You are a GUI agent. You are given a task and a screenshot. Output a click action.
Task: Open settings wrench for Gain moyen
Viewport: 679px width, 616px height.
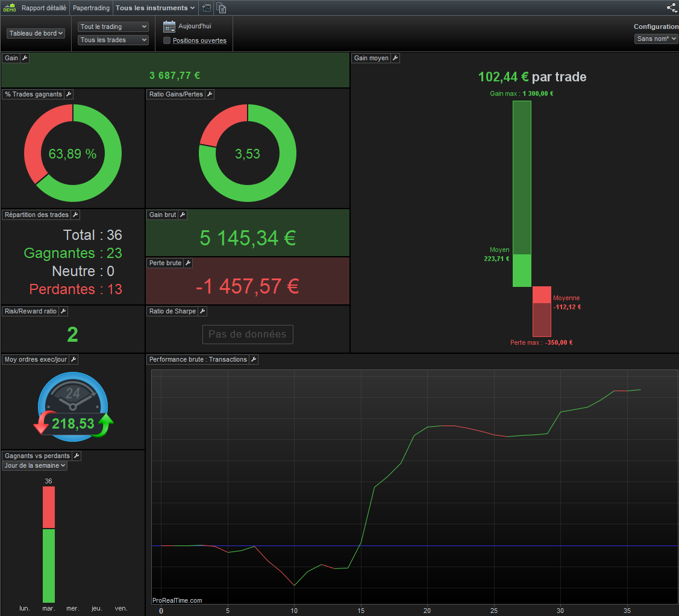pos(395,58)
